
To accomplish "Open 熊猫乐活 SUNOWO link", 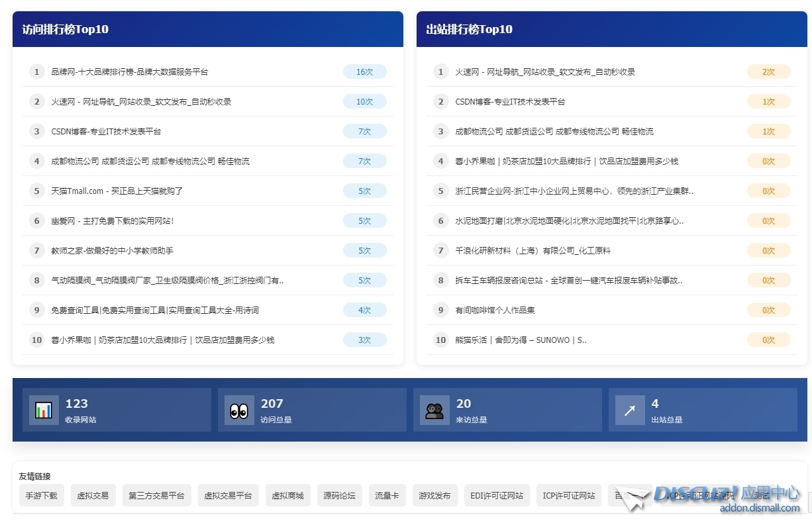I will tap(521, 340).
